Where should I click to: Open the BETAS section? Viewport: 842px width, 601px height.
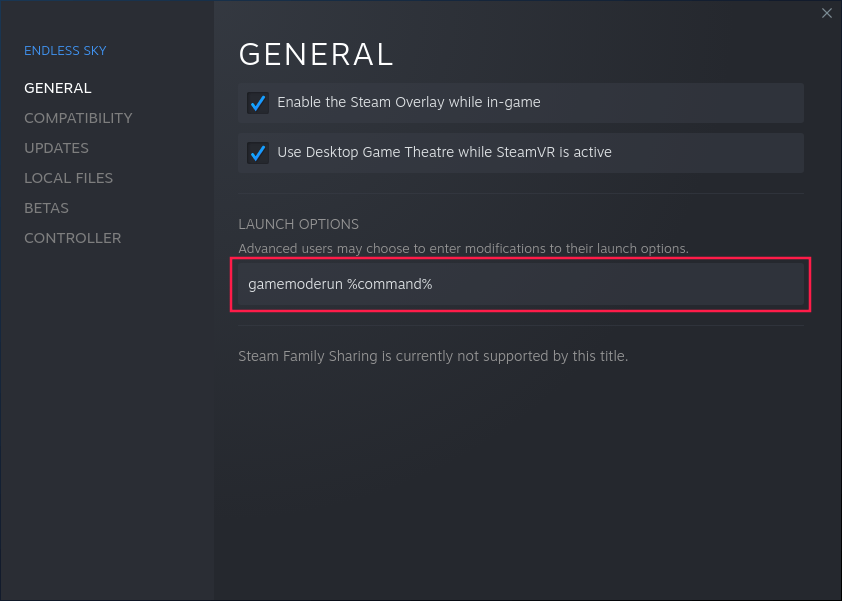tap(46, 208)
